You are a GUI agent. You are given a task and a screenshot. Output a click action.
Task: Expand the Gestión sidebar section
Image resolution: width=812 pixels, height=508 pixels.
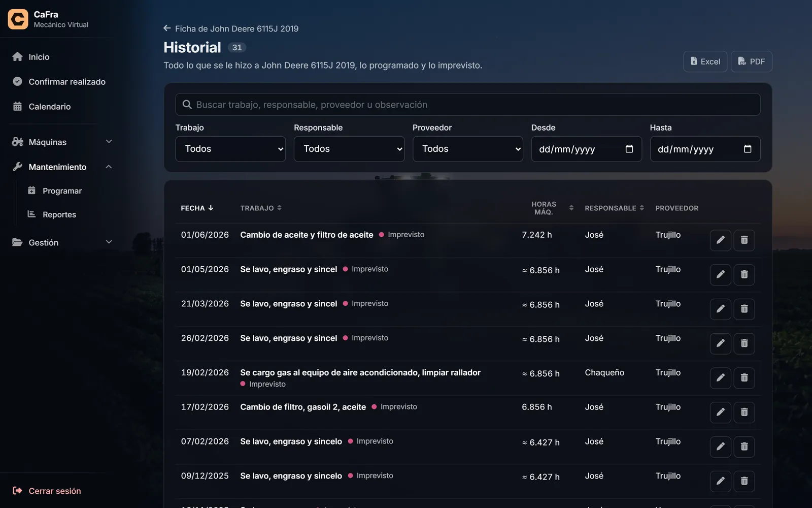(62, 243)
